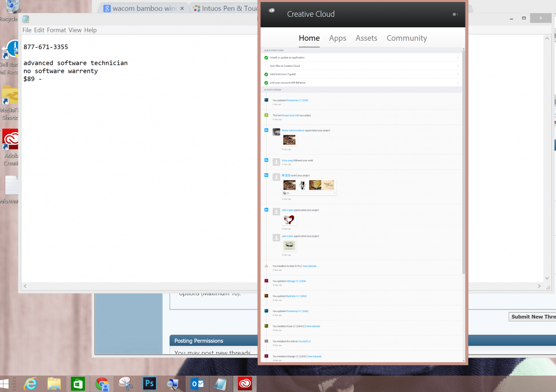Open heart artwork thumbnail Julio López appreciated

click(x=289, y=220)
